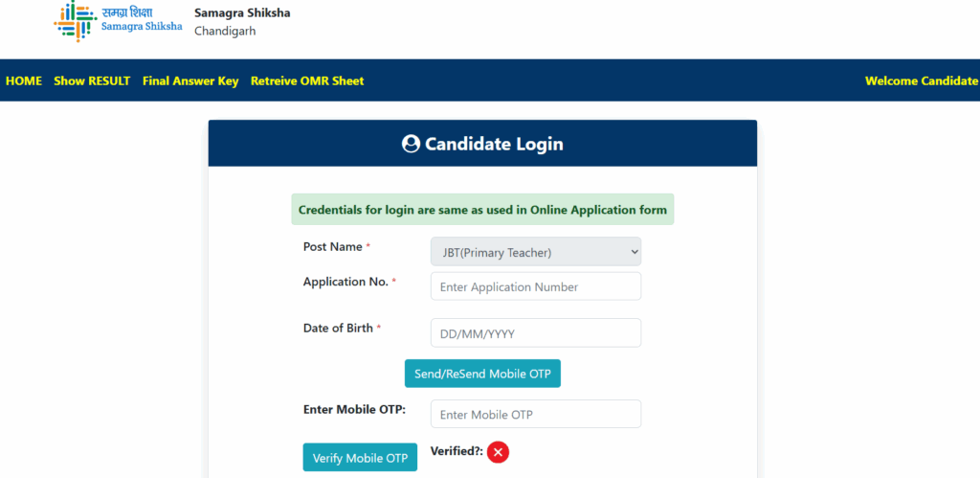The image size is (980, 478).
Task: Click the red Verified cross icon
Action: tap(498, 452)
